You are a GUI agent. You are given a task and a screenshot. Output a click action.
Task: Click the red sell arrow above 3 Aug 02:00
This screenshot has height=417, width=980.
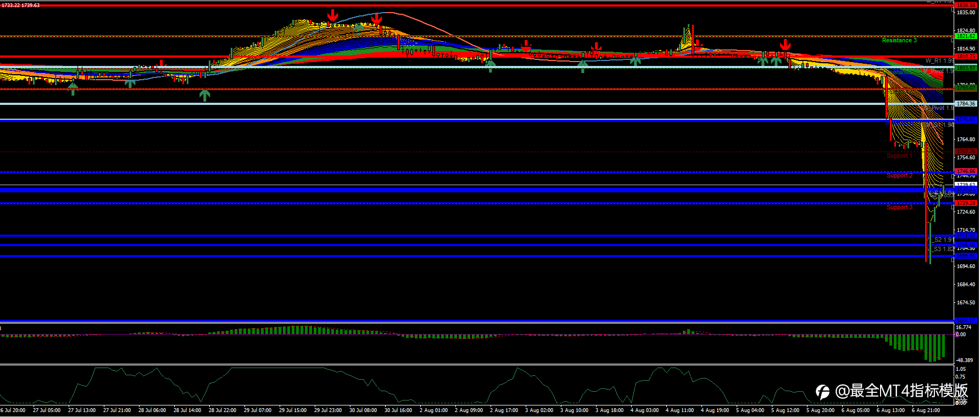click(526, 46)
